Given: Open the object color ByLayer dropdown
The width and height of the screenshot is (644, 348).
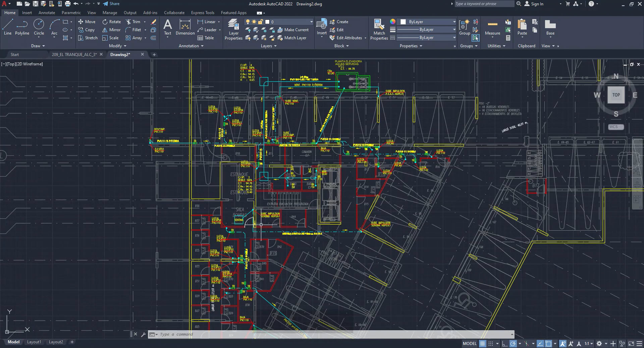Looking at the screenshot, I should (454, 22).
